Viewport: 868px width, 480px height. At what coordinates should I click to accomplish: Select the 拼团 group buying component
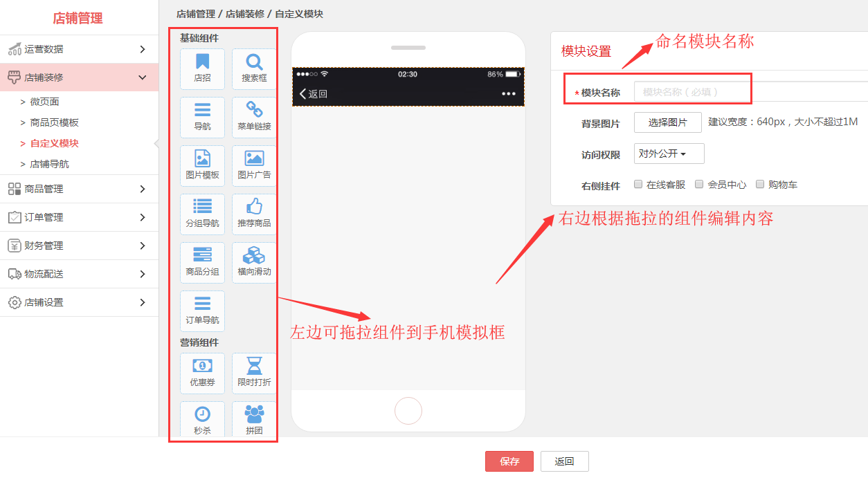pyautogui.click(x=254, y=421)
